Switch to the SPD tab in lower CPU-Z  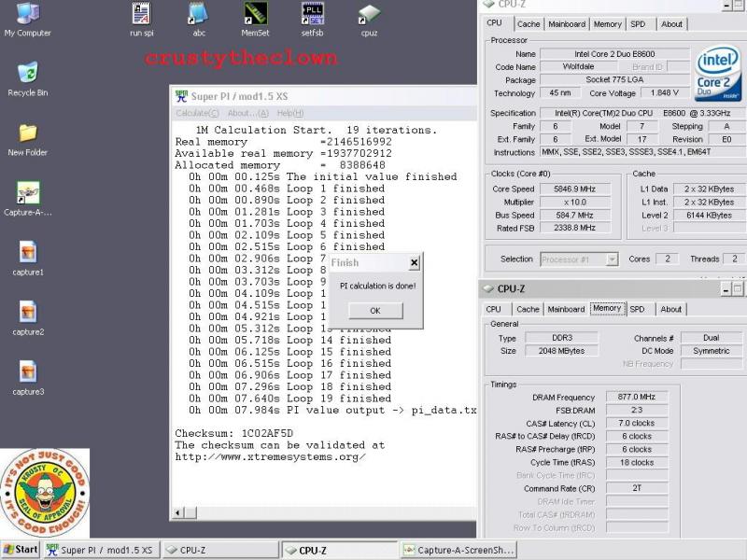coord(637,309)
